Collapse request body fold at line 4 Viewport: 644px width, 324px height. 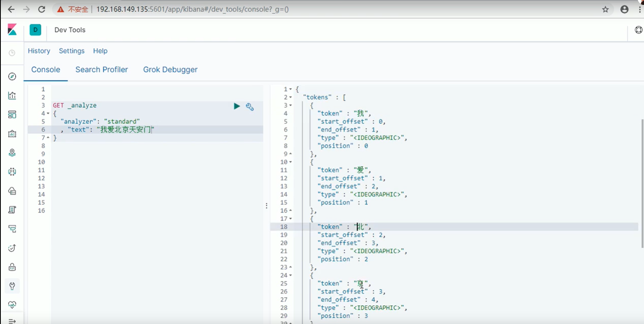coord(48,113)
